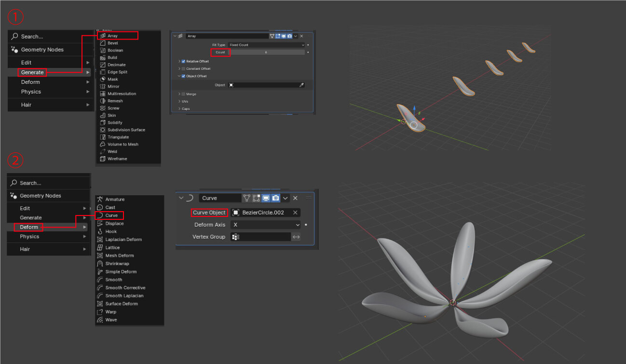Expand the UVs section
626x364 pixels.
coord(179,101)
